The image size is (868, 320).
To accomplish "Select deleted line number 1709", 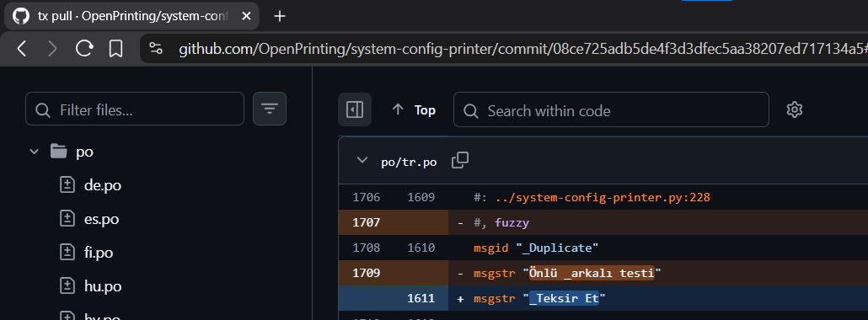I will coord(366,273).
